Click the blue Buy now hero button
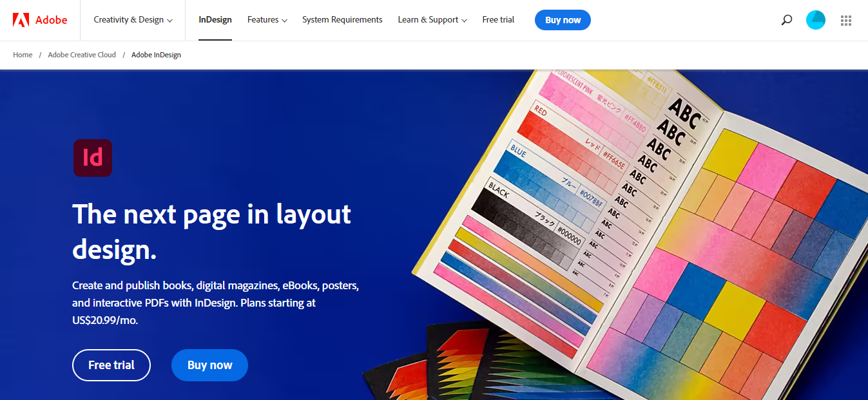The width and height of the screenshot is (868, 400). 209,365
